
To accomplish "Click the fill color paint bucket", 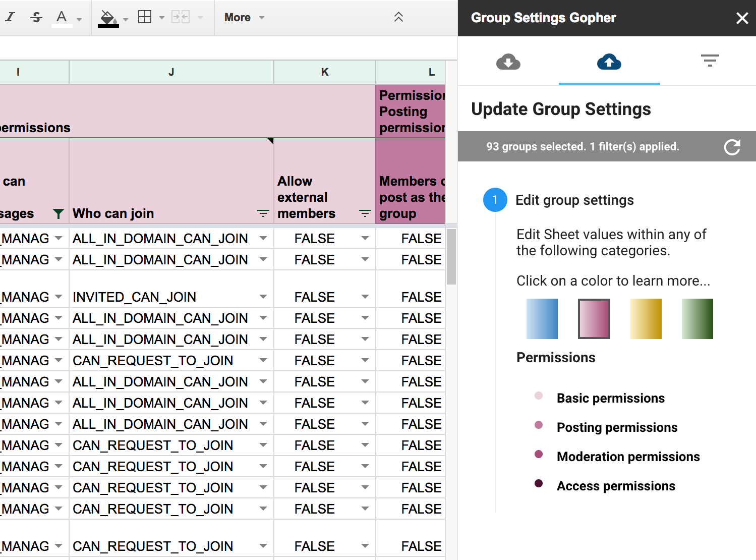I will (x=108, y=18).
